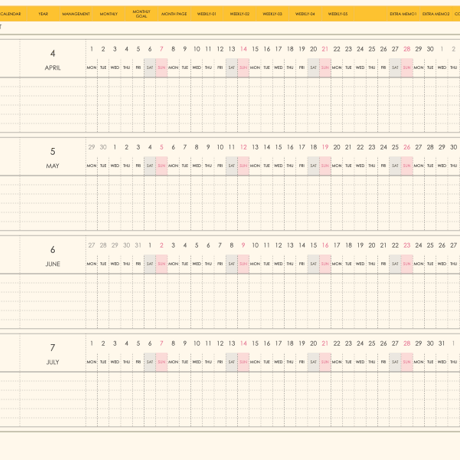460x460 pixels.
Task: Click the first SAT cell under April
Action: (x=150, y=68)
